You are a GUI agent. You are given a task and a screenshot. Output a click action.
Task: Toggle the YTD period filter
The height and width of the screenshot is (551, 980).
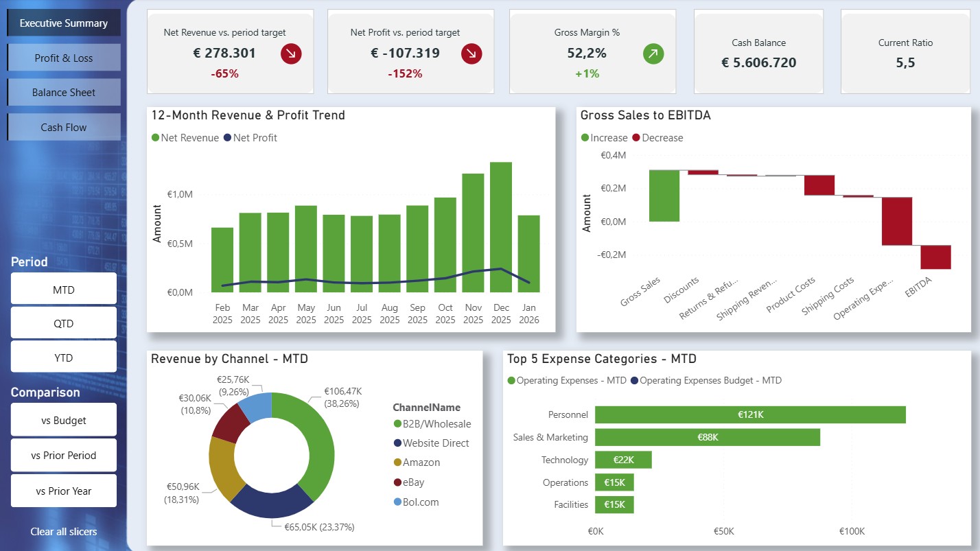[63, 356]
